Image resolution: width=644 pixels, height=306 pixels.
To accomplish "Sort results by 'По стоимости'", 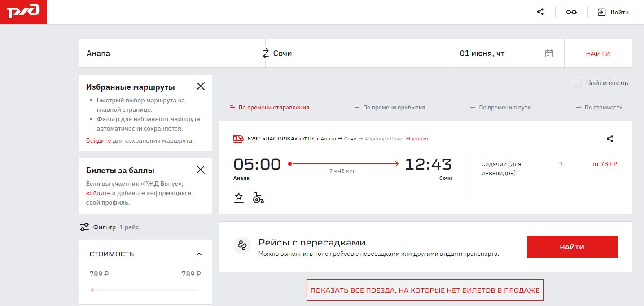I will 599,108.
